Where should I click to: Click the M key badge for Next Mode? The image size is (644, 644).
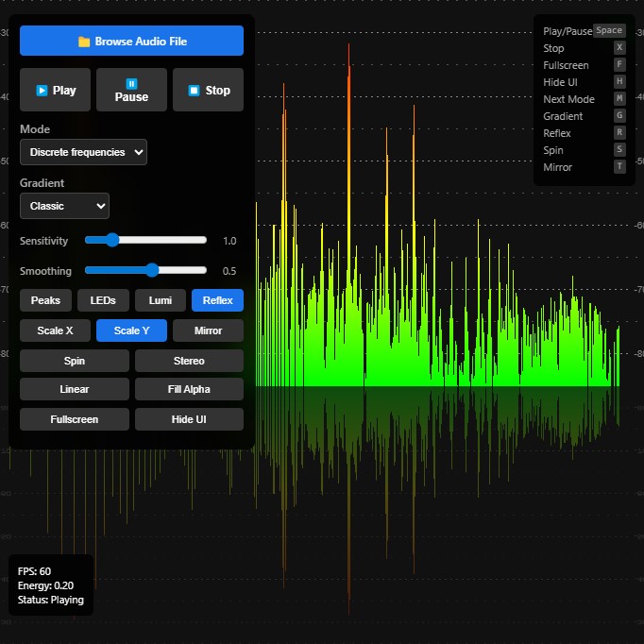pos(619,98)
